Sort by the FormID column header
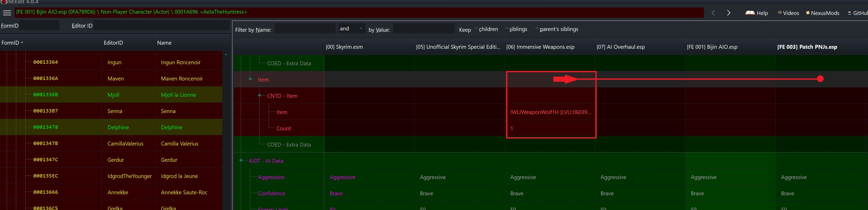This screenshot has width=868, height=210. 51,43
